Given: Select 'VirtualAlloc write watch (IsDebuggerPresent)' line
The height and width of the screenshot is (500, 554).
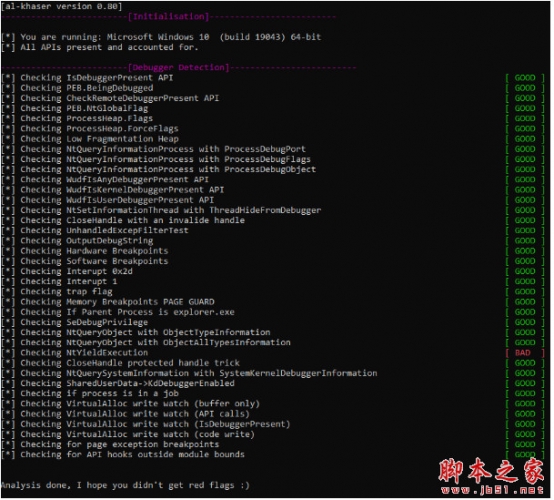Looking at the screenshot, I should [x=146, y=424].
